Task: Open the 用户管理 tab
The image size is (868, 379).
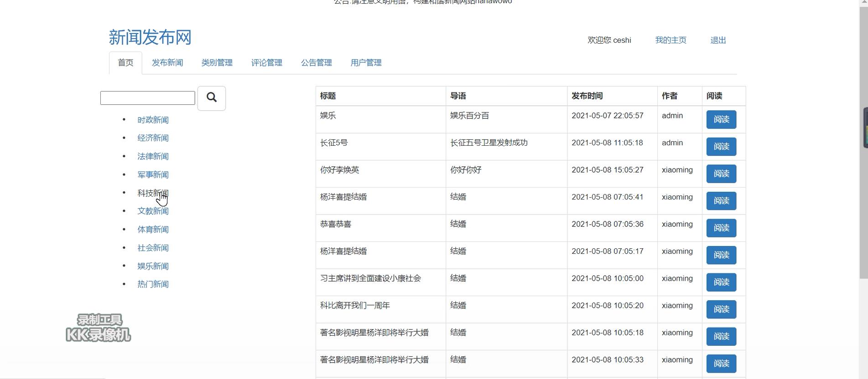Action: pos(366,63)
